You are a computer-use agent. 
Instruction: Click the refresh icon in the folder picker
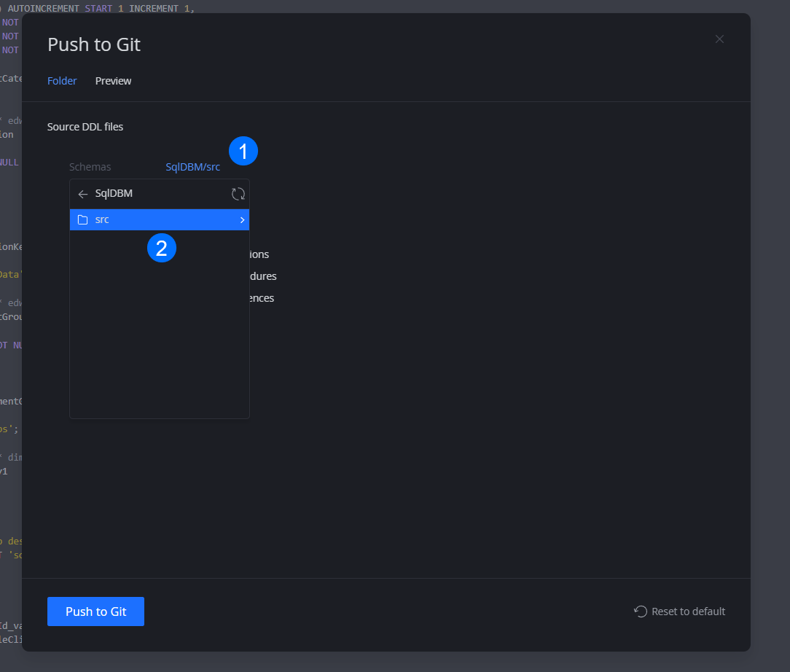(x=238, y=194)
